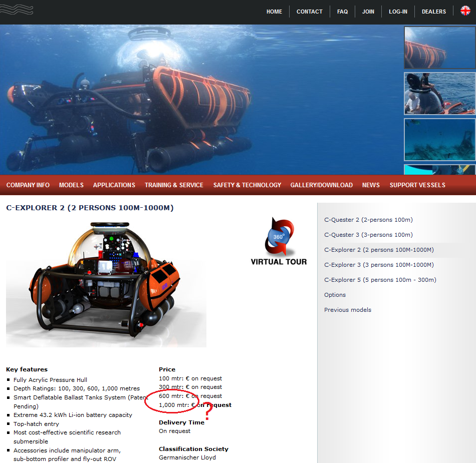Viewport: 476px width, 463px height.
Task: Click the Key features heading
Action: [x=27, y=369]
